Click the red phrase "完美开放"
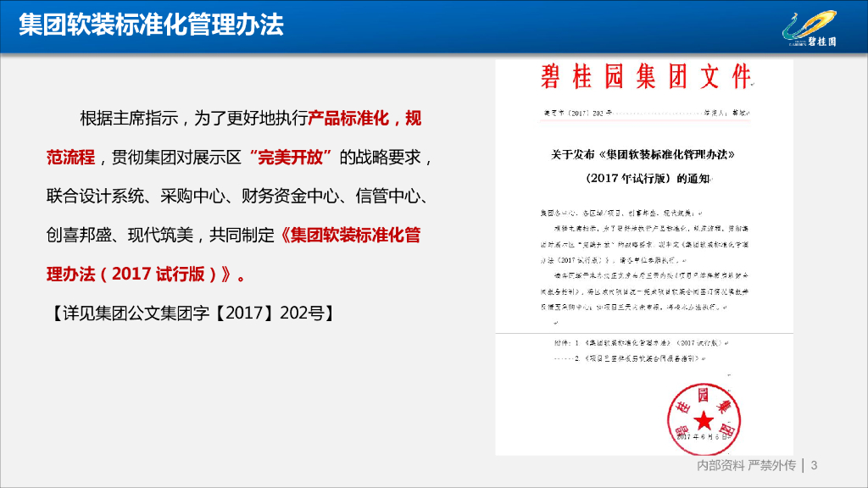 (291, 157)
